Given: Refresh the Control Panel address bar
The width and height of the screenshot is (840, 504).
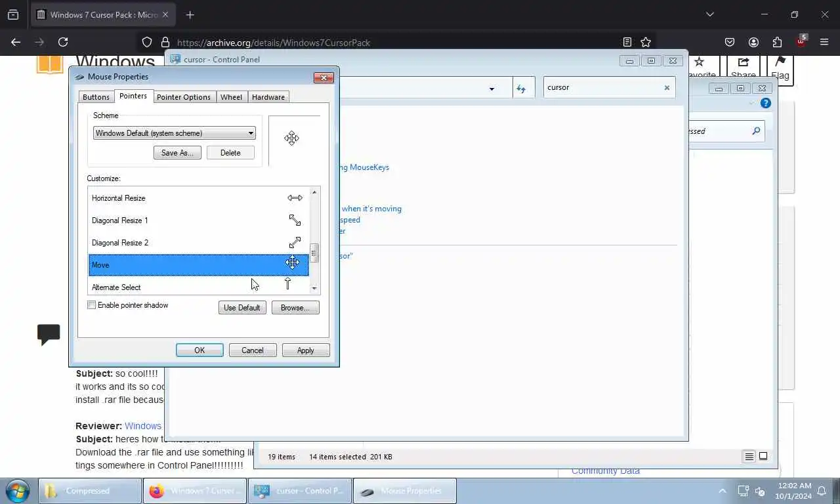Looking at the screenshot, I should [521, 89].
